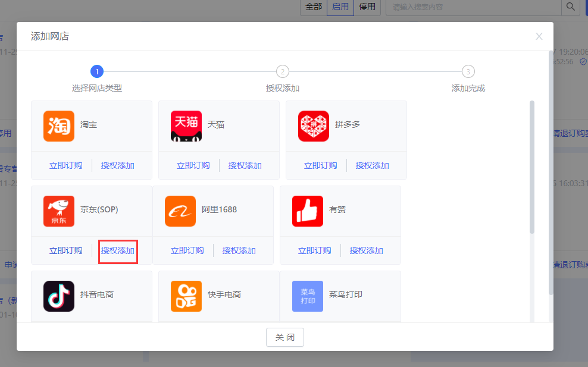Click 立即订购 under 淘宝
This screenshot has height=367, width=588.
pyautogui.click(x=66, y=165)
